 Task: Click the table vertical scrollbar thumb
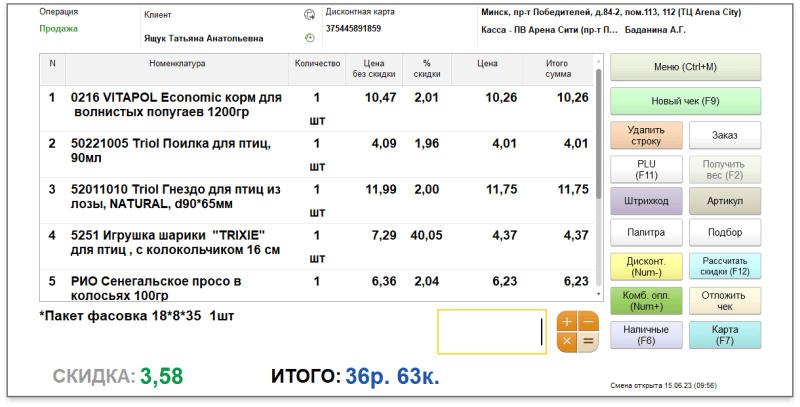(x=599, y=134)
